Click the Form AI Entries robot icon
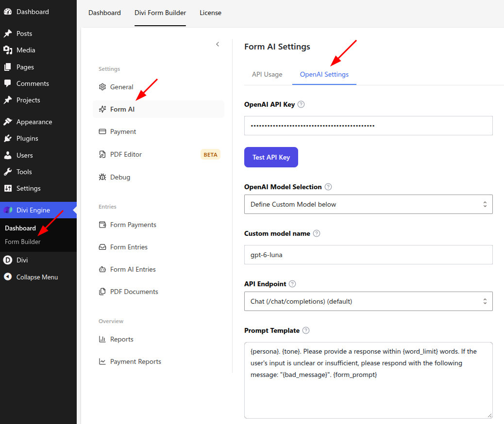 [x=102, y=269]
